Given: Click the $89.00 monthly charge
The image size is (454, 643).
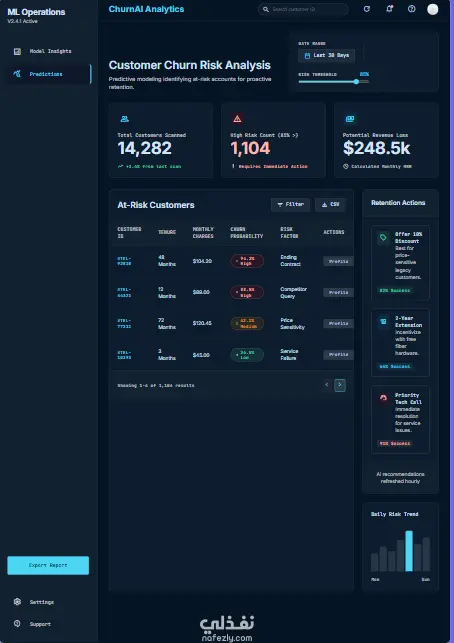Looking at the screenshot, I should coord(201,292).
